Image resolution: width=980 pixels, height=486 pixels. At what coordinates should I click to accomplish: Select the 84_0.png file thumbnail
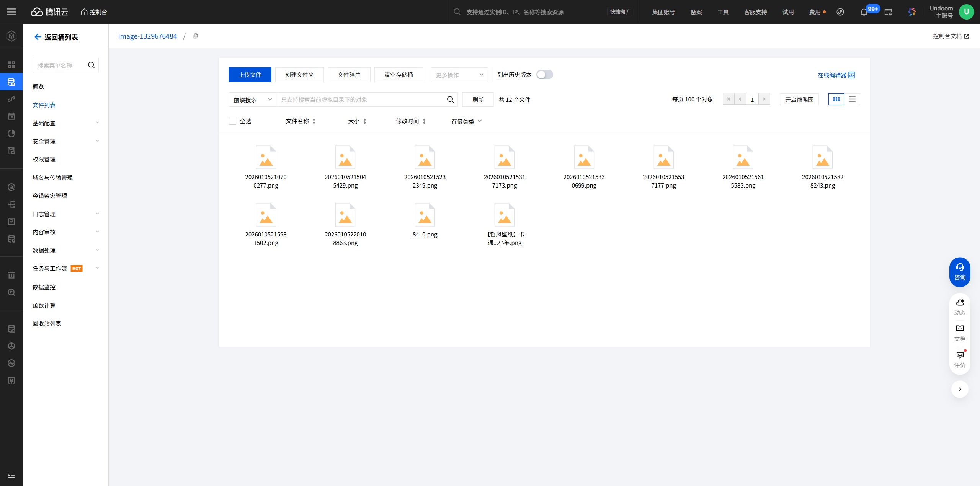point(425,215)
